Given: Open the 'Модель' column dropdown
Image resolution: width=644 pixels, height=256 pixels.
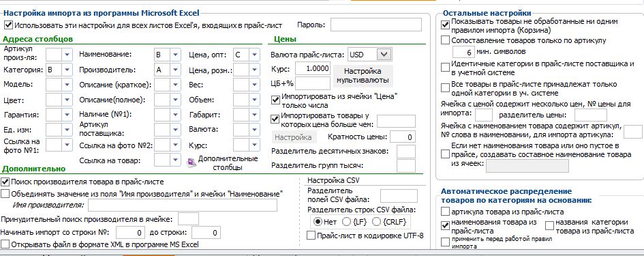Looking at the screenshot, I should [x=67, y=85].
